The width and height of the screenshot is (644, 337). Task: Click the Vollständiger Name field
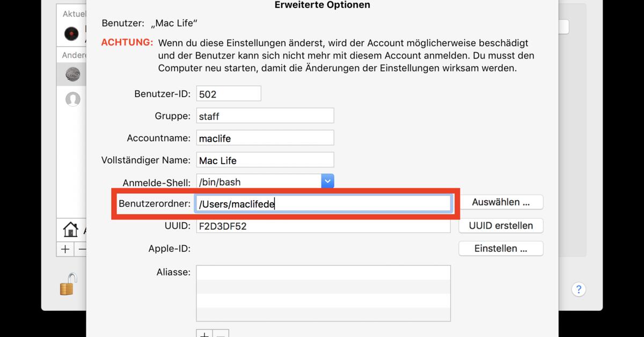265,159
